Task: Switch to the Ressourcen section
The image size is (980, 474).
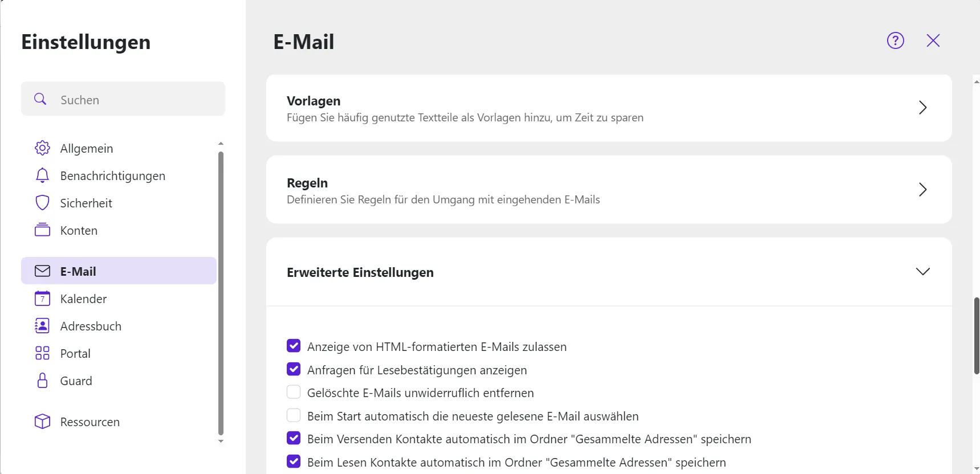Action: 90,422
